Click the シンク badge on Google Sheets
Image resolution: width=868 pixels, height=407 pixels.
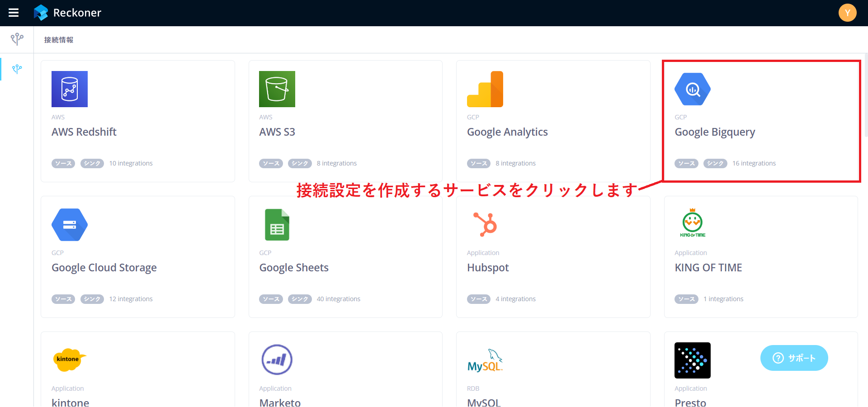(300, 299)
